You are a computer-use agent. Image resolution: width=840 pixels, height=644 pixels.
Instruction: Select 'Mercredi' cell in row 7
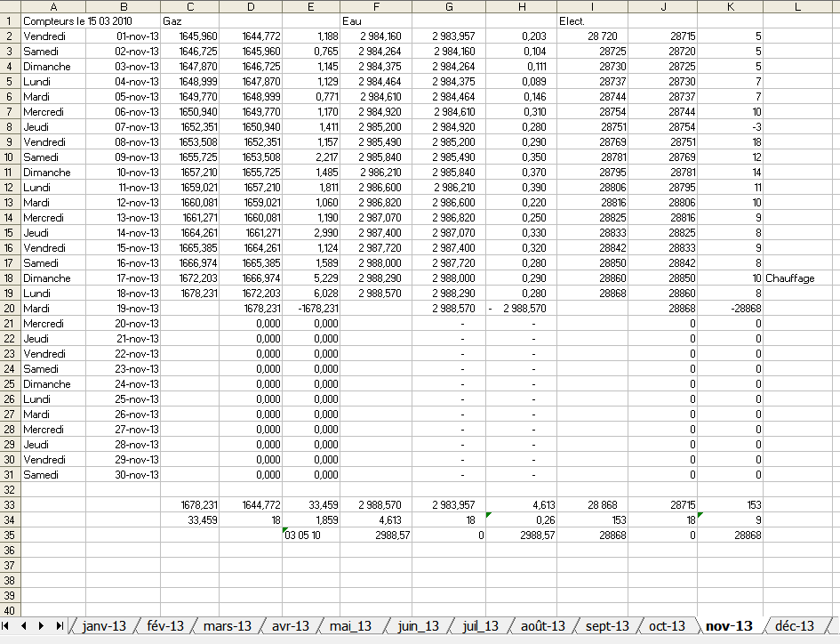53,112
